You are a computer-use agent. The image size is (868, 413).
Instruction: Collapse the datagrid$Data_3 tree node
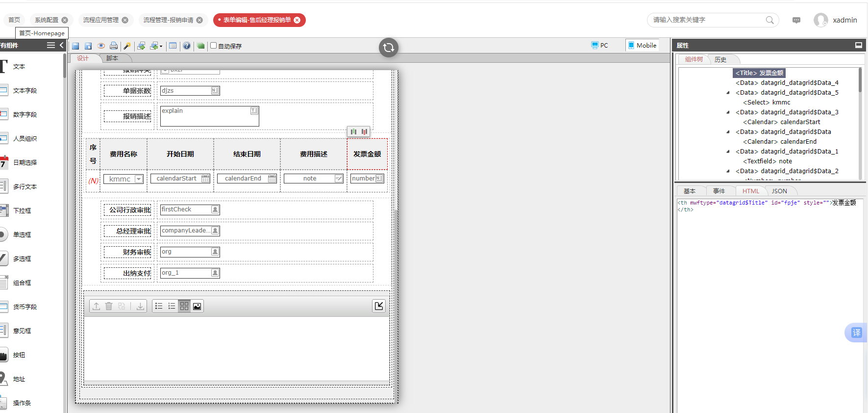coord(728,112)
